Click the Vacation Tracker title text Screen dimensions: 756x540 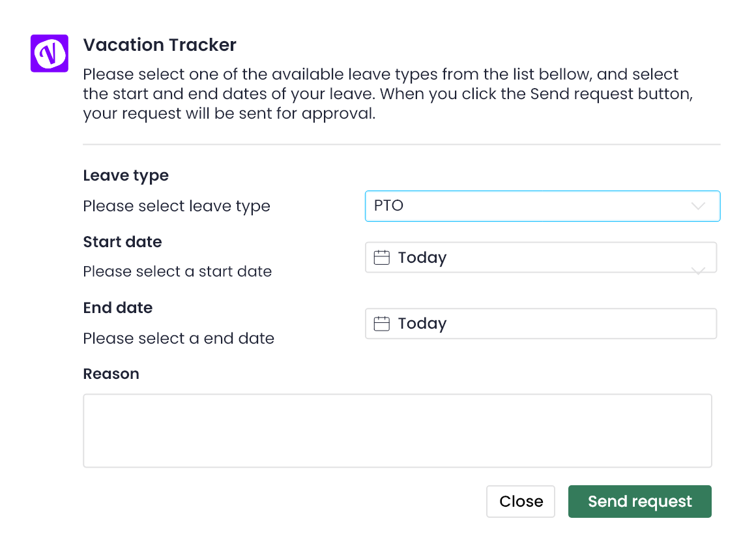(x=160, y=45)
